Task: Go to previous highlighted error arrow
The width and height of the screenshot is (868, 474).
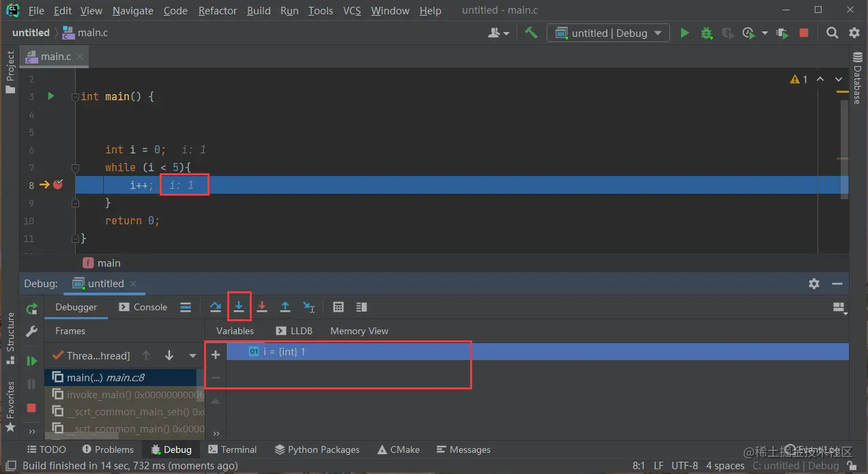Action: [x=820, y=79]
